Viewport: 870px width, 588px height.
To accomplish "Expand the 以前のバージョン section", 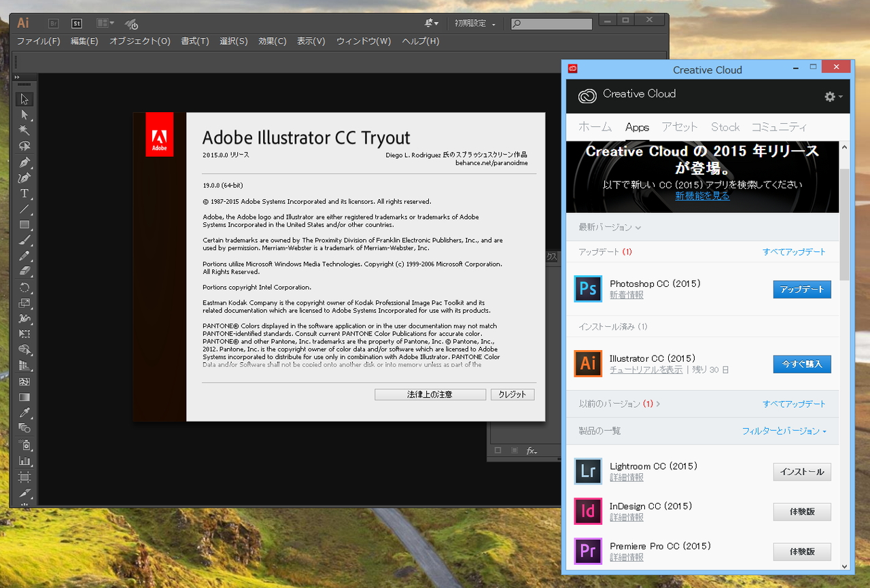I will (x=619, y=404).
